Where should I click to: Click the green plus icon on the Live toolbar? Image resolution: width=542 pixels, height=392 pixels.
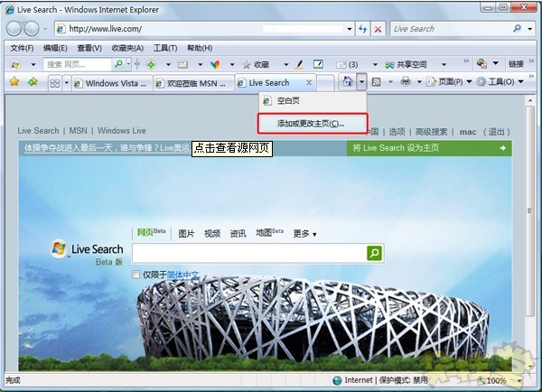pyautogui.click(x=151, y=65)
